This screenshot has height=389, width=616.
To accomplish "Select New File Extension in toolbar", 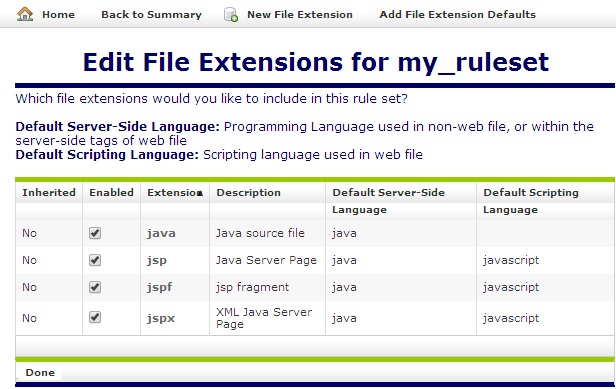I will point(300,15).
